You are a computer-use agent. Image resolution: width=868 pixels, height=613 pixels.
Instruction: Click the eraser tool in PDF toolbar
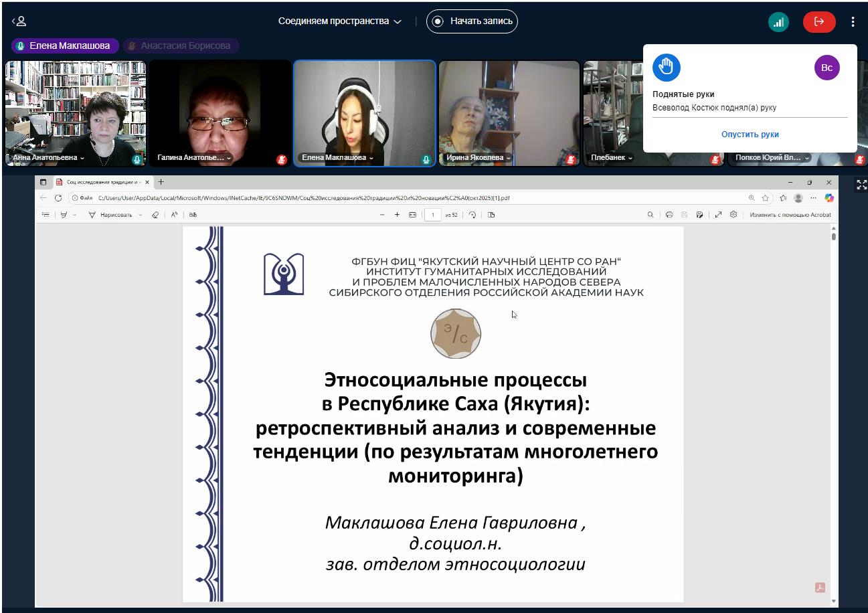coord(155,215)
